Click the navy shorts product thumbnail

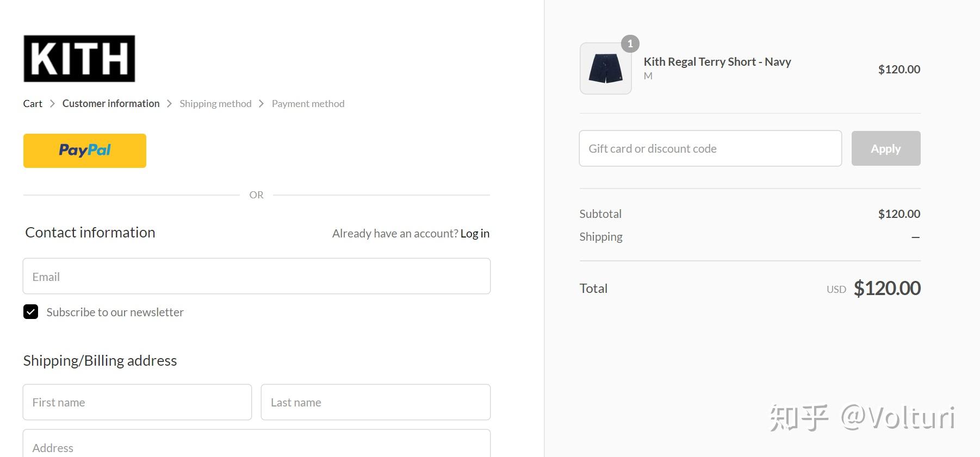pos(605,69)
